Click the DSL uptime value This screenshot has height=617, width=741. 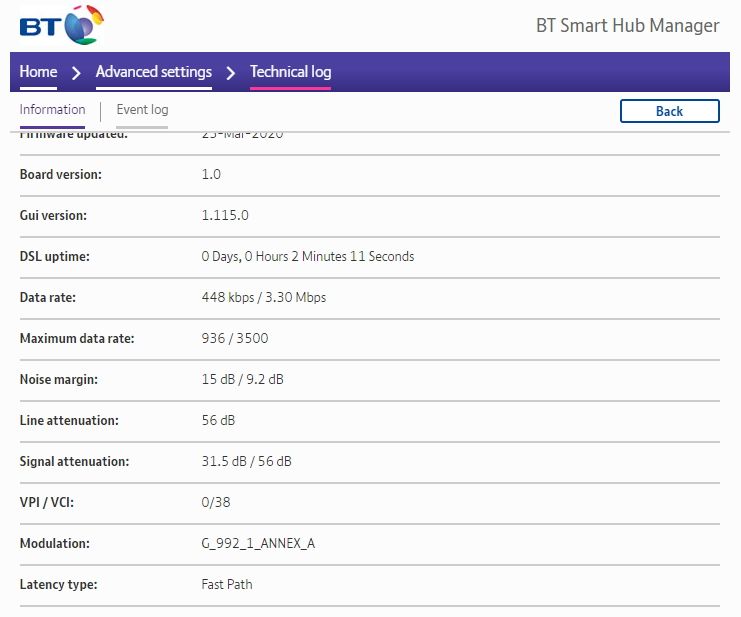coord(307,257)
